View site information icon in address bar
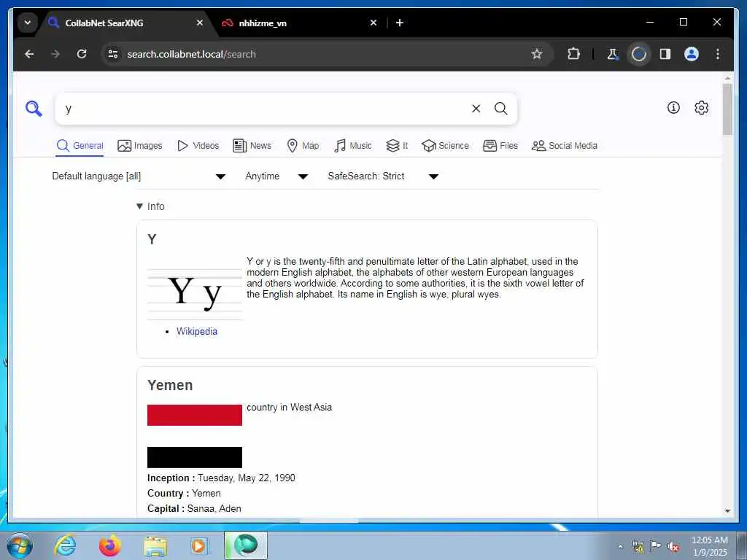This screenshot has height=560, width=747. [113, 54]
